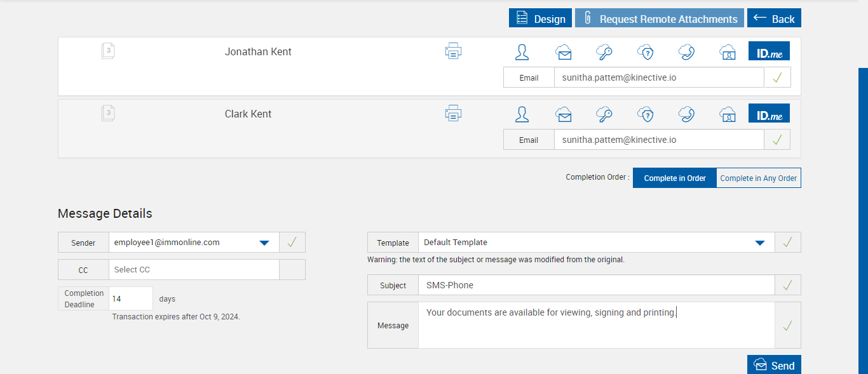
Task: Expand the Default Template dropdown
Action: [x=759, y=243]
